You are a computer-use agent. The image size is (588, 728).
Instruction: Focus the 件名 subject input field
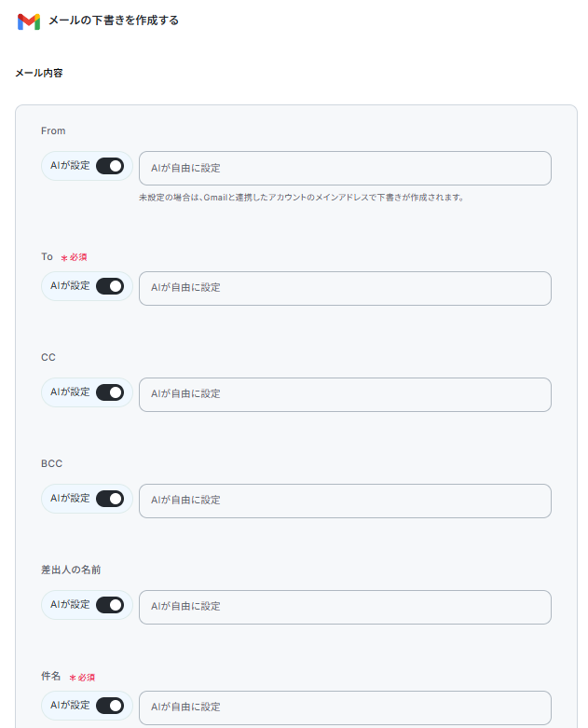click(345, 708)
